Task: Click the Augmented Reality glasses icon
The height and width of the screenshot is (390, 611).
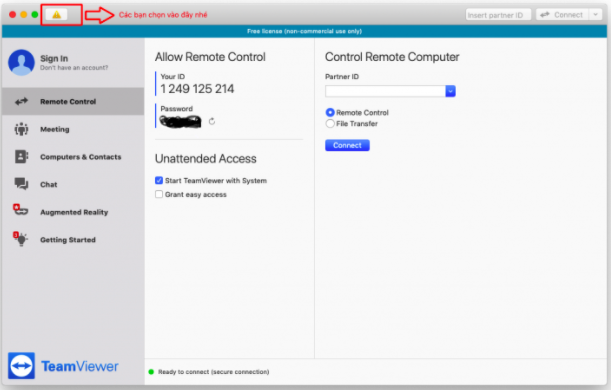Action: pyautogui.click(x=21, y=210)
